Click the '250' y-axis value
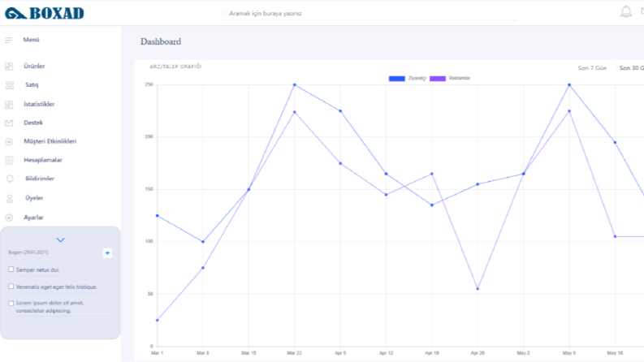The height and width of the screenshot is (362, 644). point(149,84)
